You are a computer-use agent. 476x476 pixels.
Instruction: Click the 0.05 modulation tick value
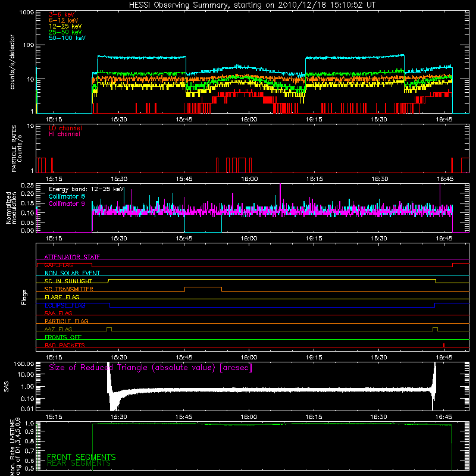point(27,223)
